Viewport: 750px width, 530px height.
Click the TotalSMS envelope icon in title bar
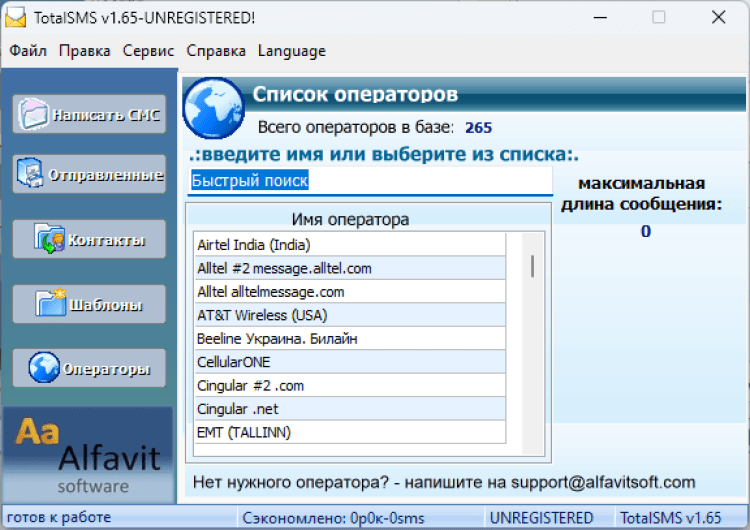(15, 17)
